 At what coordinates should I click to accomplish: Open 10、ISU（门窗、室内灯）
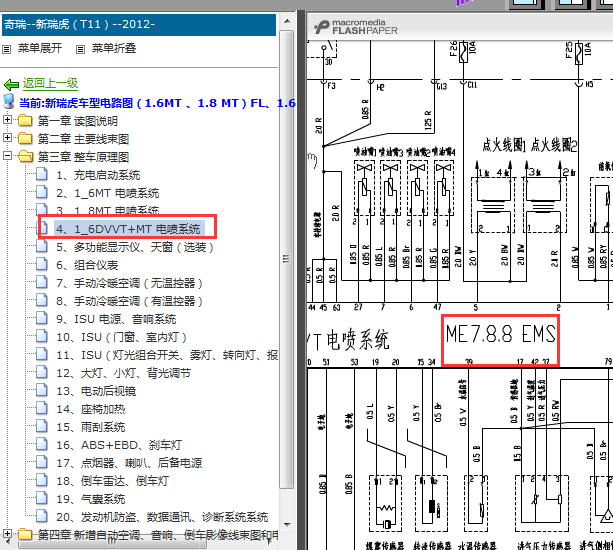122,337
